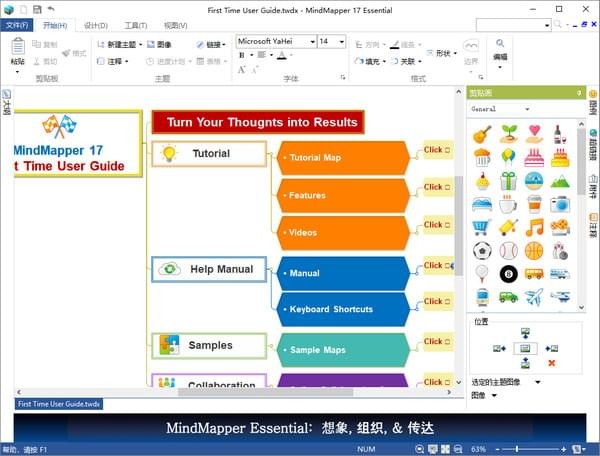Click the zoom slider handle

(x=517, y=449)
